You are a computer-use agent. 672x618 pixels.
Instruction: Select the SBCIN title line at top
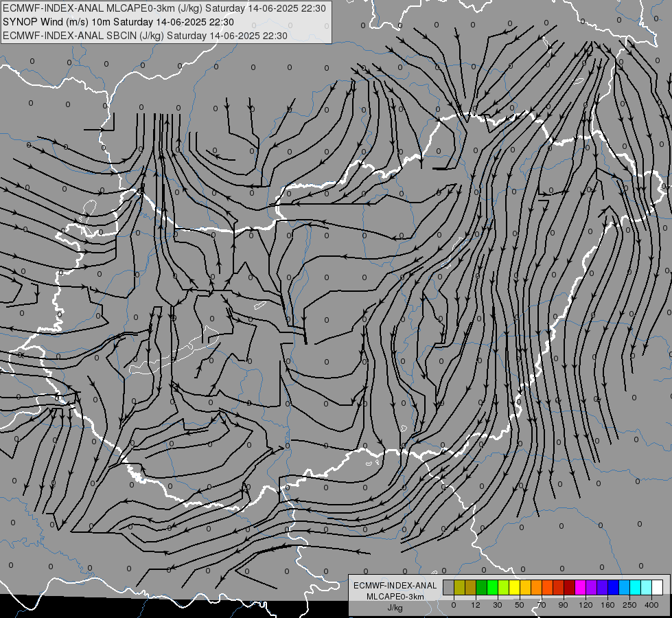point(145,36)
